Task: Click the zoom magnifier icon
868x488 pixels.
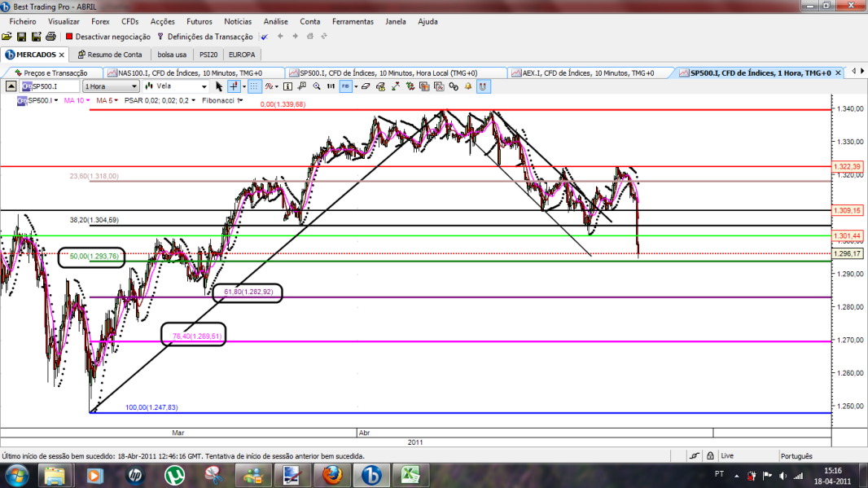Action: (x=317, y=86)
